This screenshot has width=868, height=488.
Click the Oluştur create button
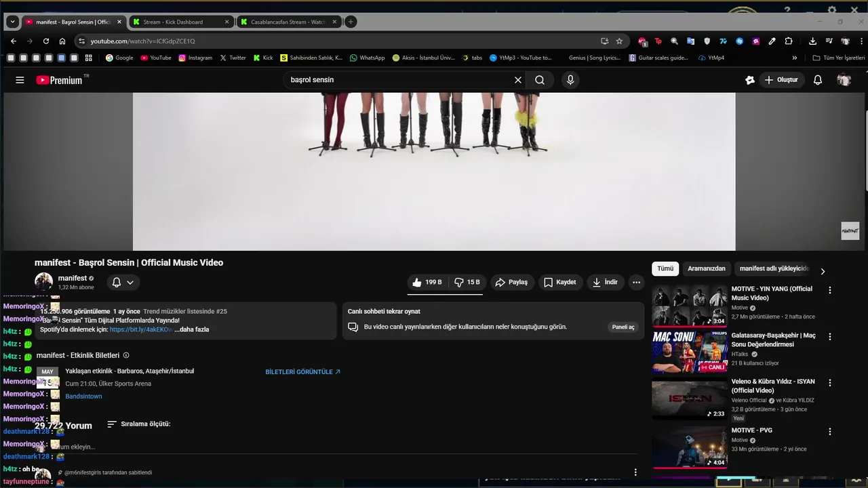(781, 80)
